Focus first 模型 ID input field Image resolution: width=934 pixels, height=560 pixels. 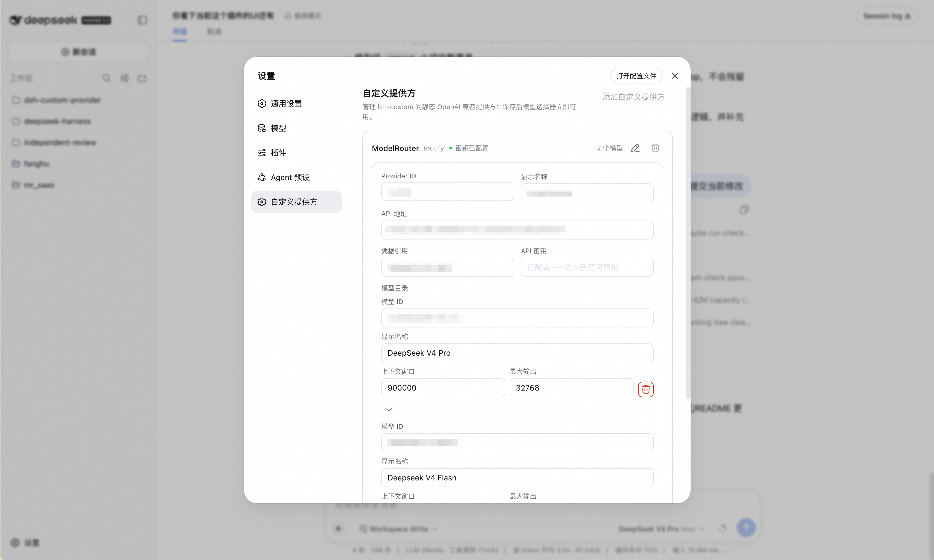coord(517,318)
